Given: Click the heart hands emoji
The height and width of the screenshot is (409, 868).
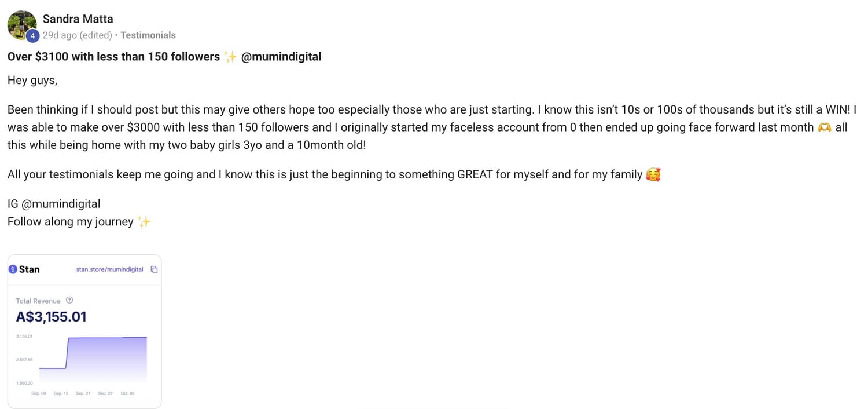Looking at the screenshot, I should (824, 127).
